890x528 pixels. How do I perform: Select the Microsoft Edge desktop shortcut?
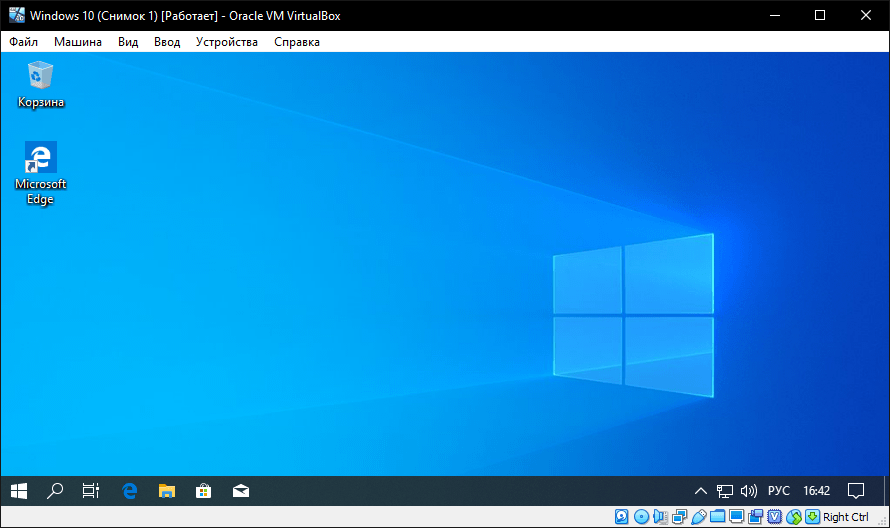tap(40, 173)
